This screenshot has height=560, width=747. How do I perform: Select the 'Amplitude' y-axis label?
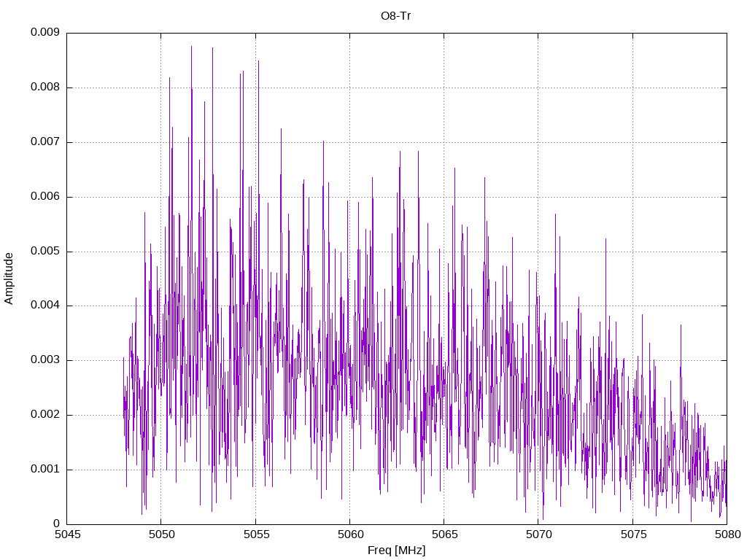[x=9, y=279]
